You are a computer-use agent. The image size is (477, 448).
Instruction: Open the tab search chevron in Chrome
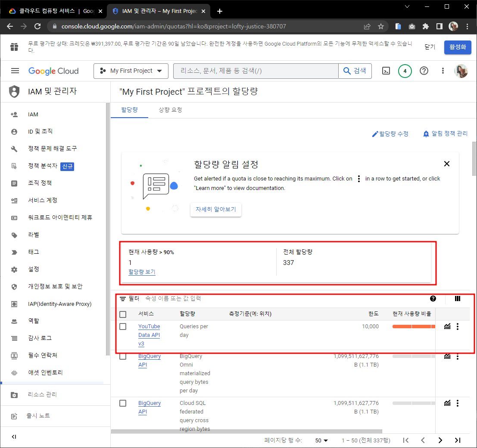point(407,6)
